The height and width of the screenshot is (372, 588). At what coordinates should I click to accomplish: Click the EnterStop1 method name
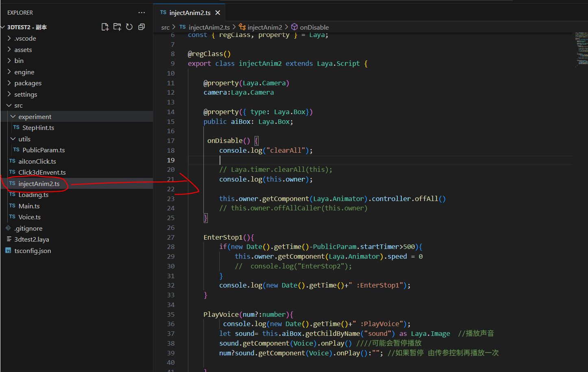pos(223,237)
